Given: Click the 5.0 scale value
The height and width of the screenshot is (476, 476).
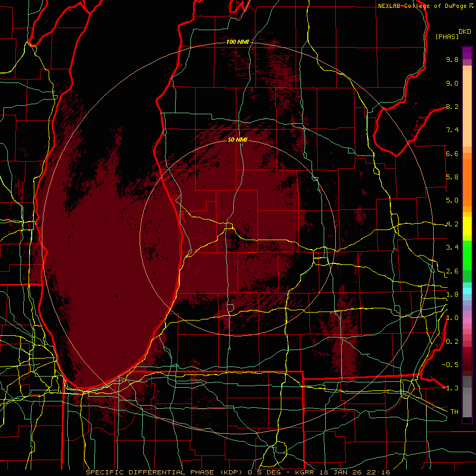Looking at the screenshot, I should 452,200.
